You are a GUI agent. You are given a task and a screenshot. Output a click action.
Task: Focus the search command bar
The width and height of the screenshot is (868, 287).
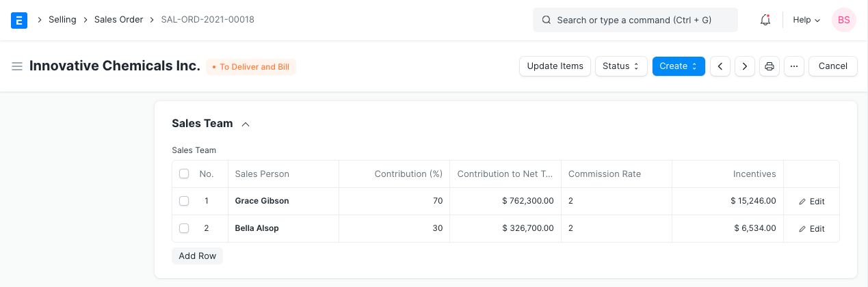click(635, 20)
